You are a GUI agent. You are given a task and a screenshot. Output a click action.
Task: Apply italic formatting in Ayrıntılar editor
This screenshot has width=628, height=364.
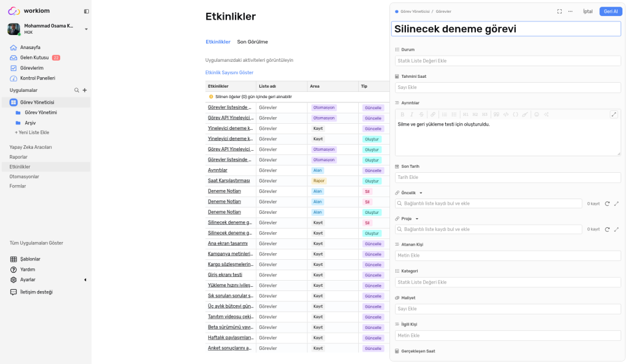tap(412, 115)
